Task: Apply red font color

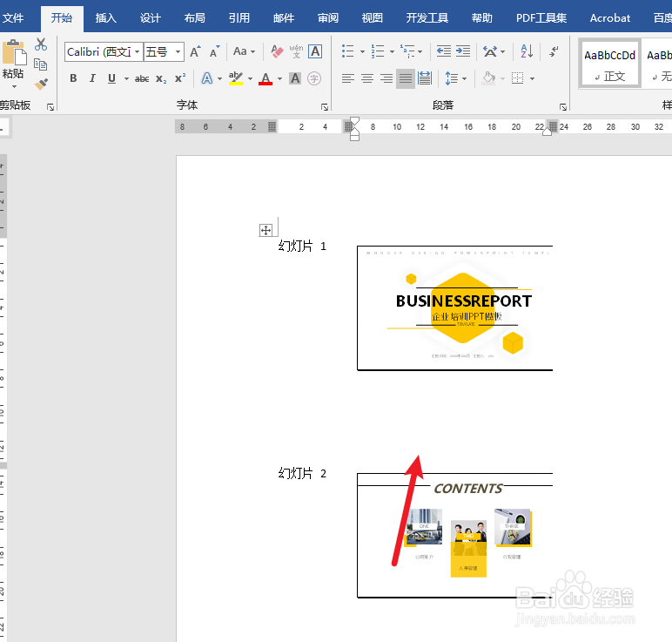Action: (265, 79)
